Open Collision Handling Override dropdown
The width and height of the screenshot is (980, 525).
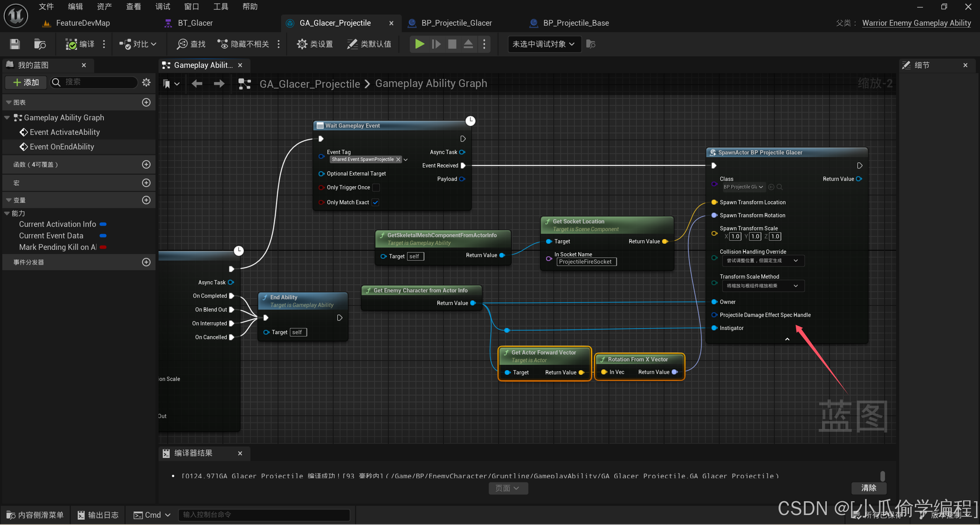762,261
